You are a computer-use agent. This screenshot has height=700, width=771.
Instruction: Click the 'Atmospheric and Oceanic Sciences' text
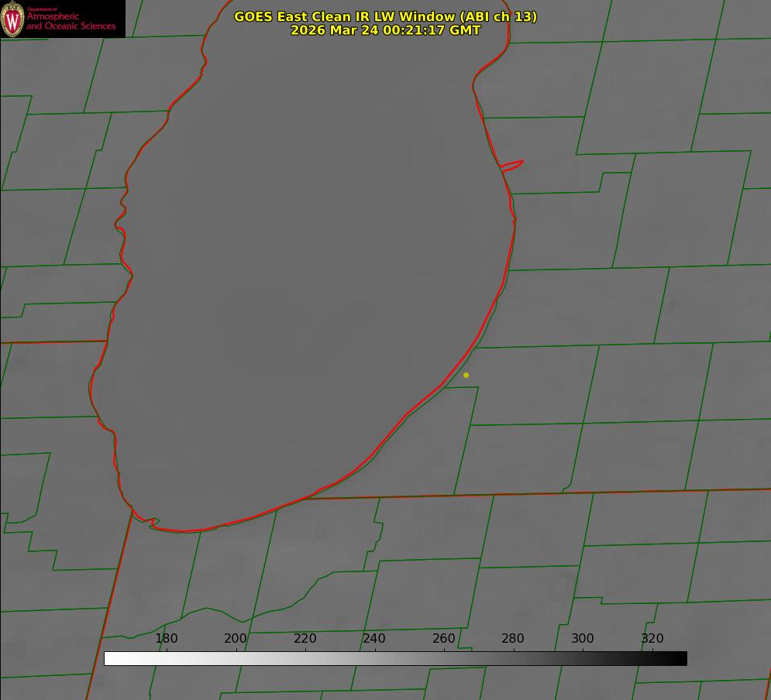pyautogui.click(x=71, y=21)
